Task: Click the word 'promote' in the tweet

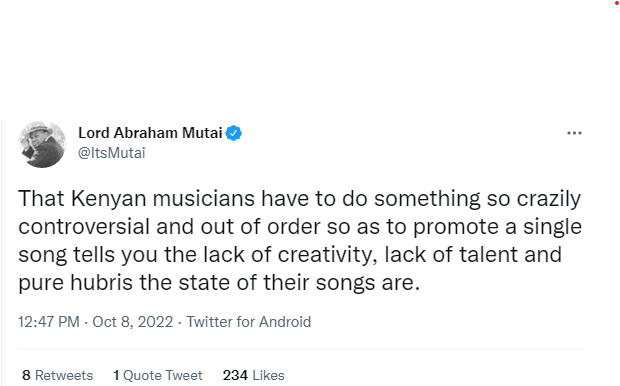Action: (x=458, y=228)
